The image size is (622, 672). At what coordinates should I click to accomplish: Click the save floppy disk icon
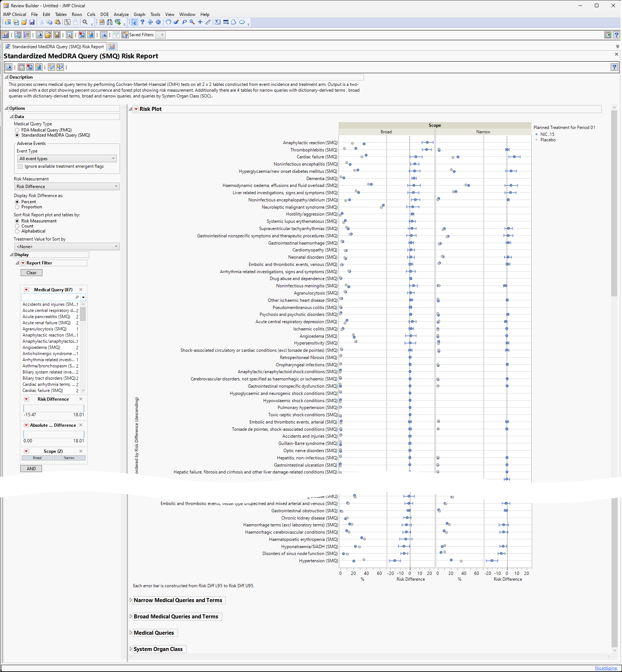click(32, 22)
